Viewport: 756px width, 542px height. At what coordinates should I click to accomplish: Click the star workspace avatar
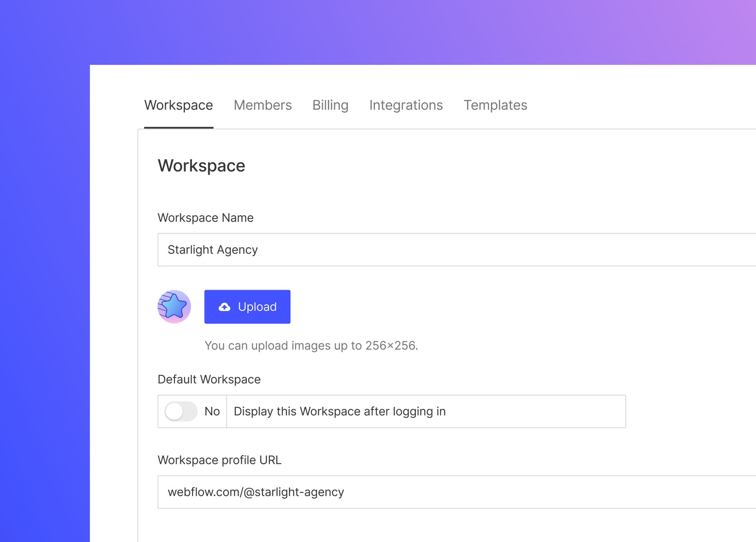coord(174,307)
